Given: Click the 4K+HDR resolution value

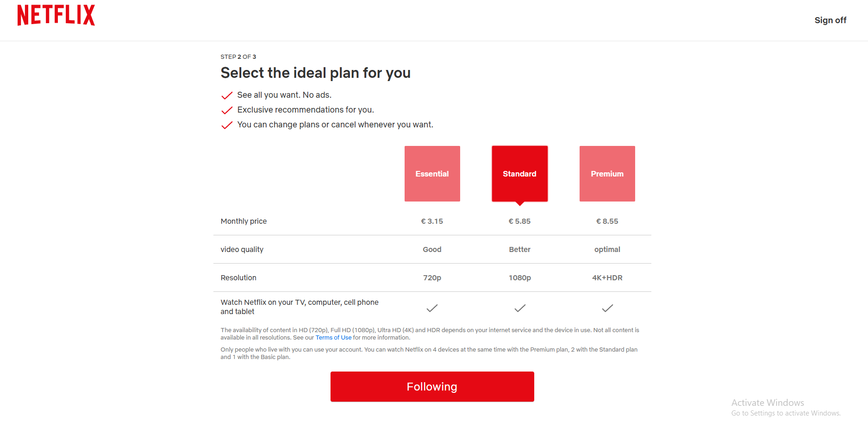Looking at the screenshot, I should [x=607, y=278].
